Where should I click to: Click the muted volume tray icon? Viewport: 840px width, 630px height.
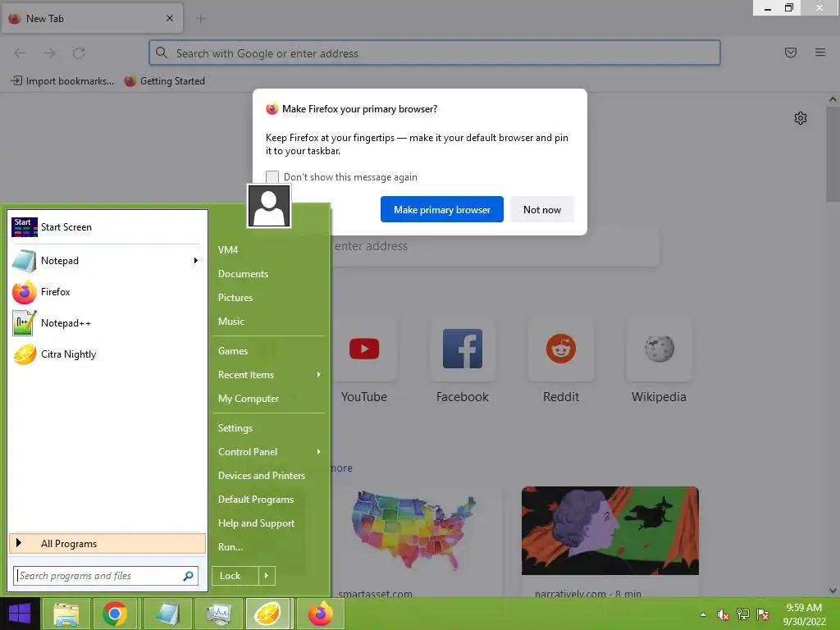(x=723, y=614)
